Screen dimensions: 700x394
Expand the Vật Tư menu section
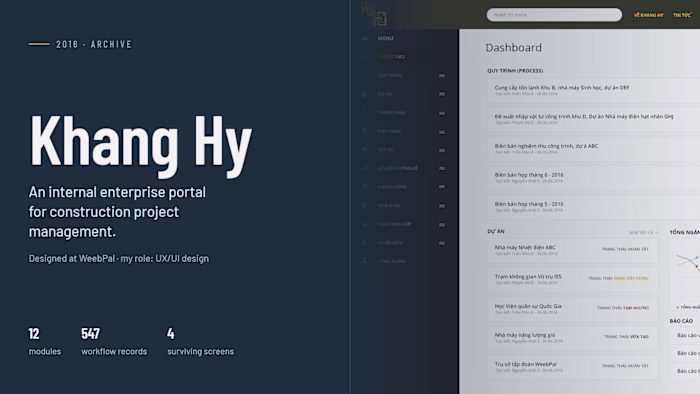tap(442, 150)
